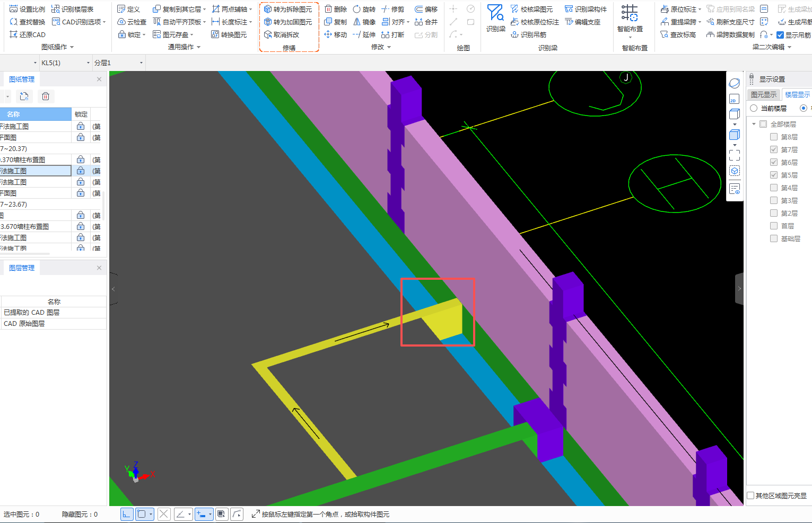Screen dimensions: 812x523
Task: Close the 图纸管理 panel
Action: [99, 79]
